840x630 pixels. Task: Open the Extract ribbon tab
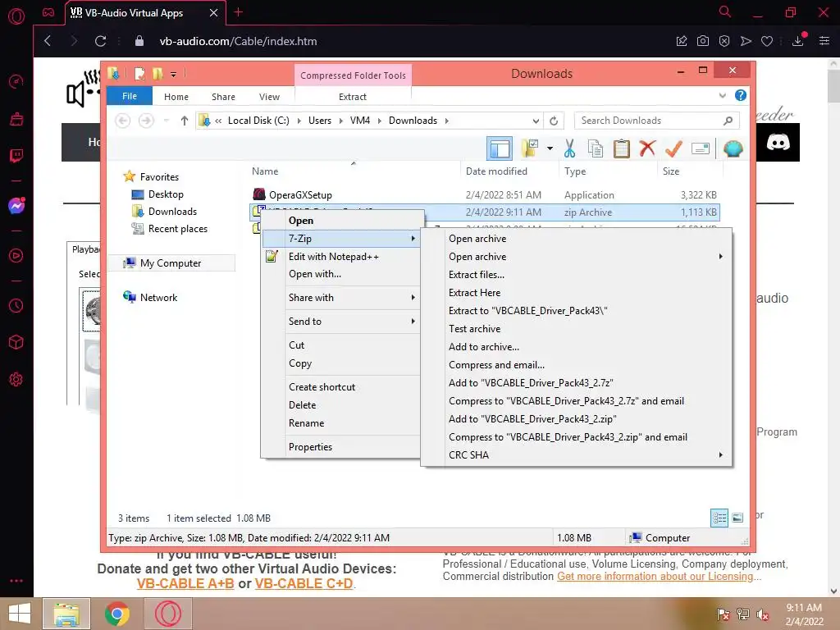coord(353,97)
